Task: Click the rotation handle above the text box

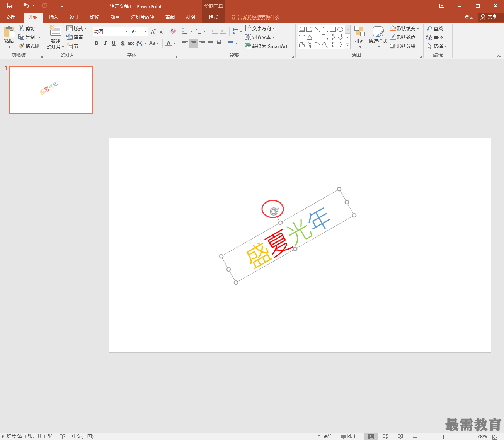Action: 274,211
